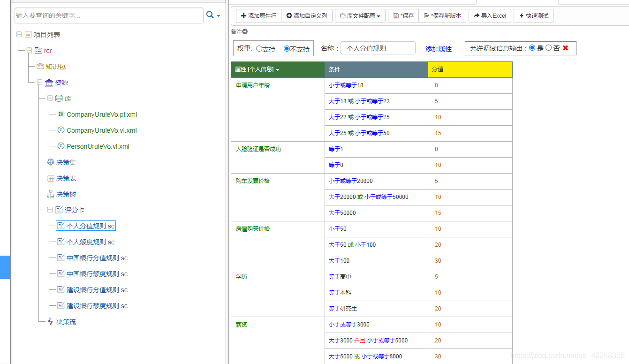Select 个人分值规则.sc scorecard
This screenshot has width=629, height=364.
tap(91, 226)
